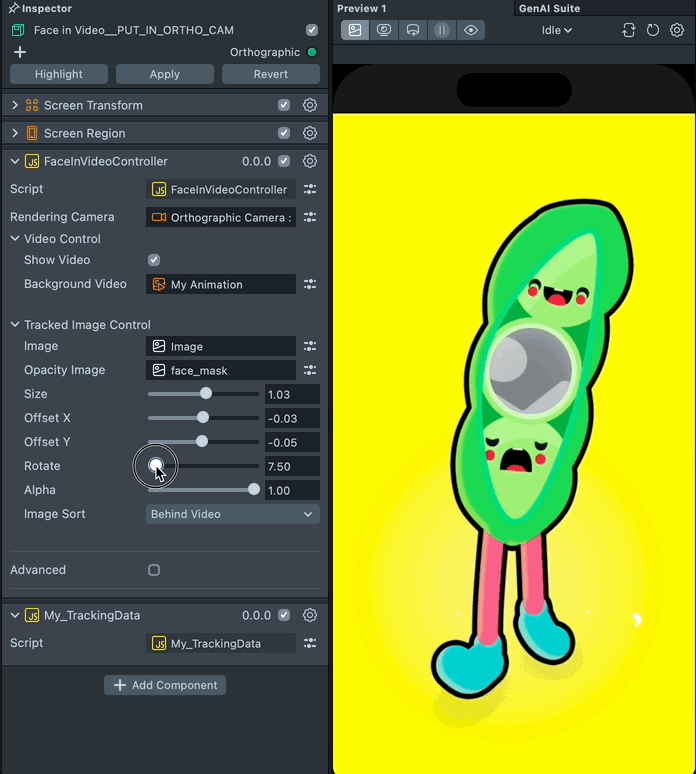
Task: Click picker icon beside Background Video field
Action: point(310,284)
